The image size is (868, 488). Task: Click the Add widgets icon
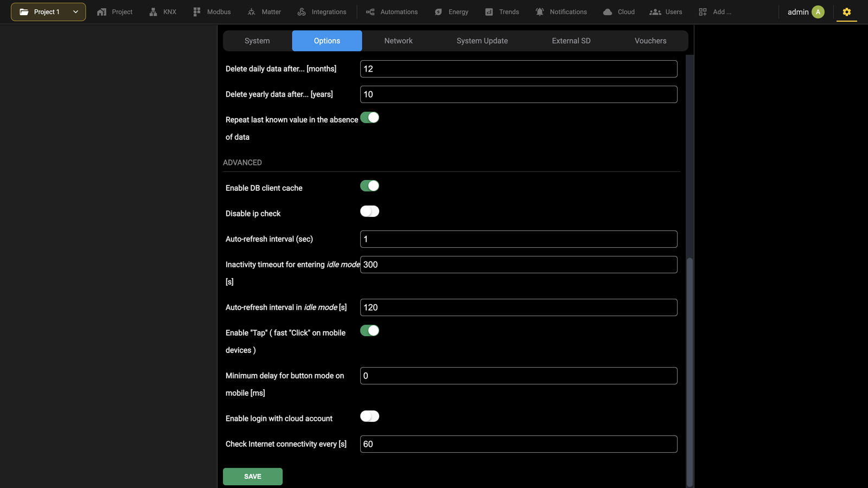(703, 12)
